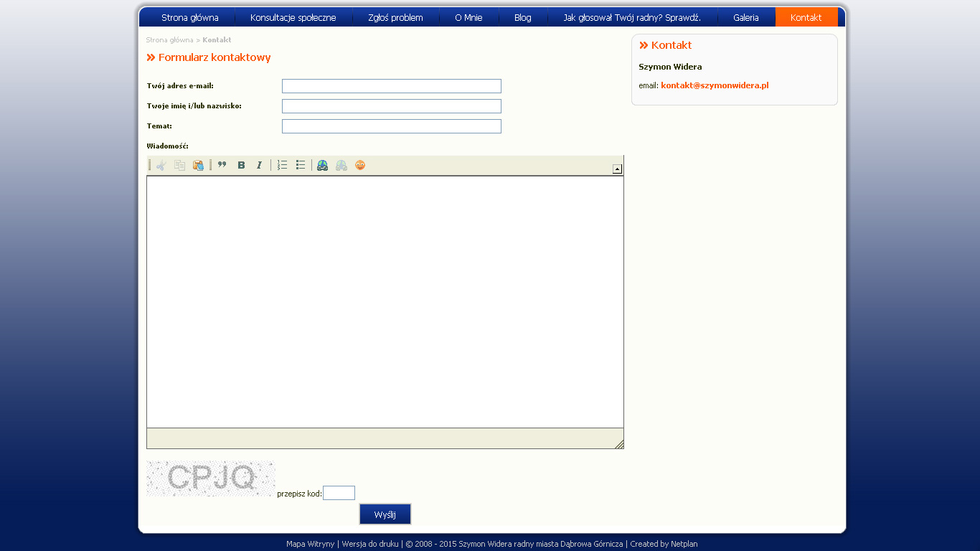Select the Paste icon in editor toolbar
Viewport: 980px width, 551px height.
pos(198,165)
